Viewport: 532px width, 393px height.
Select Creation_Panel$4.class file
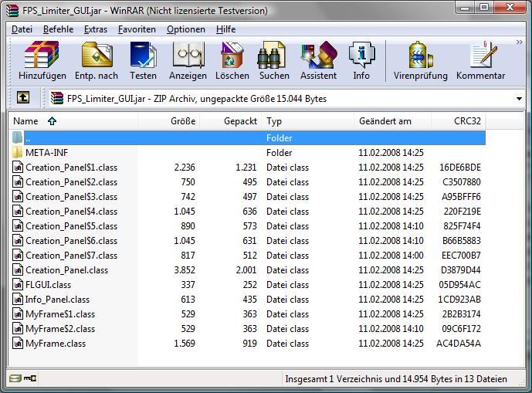point(248,212)
